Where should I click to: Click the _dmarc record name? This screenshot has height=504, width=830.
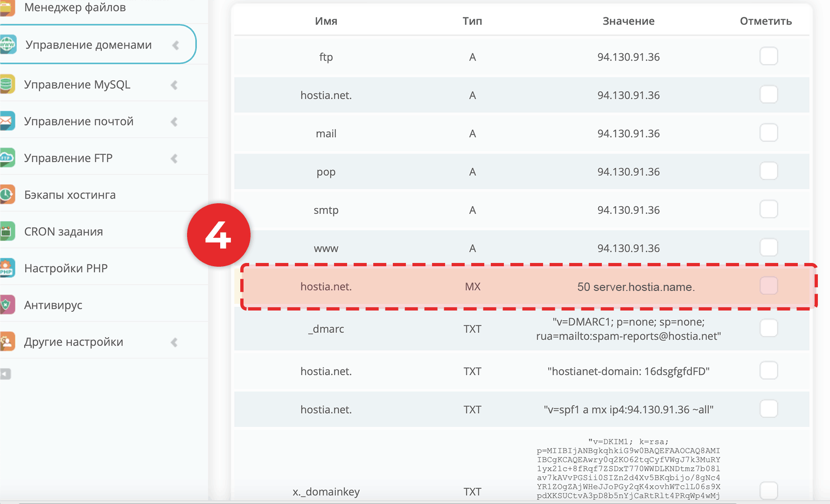(326, 329)
